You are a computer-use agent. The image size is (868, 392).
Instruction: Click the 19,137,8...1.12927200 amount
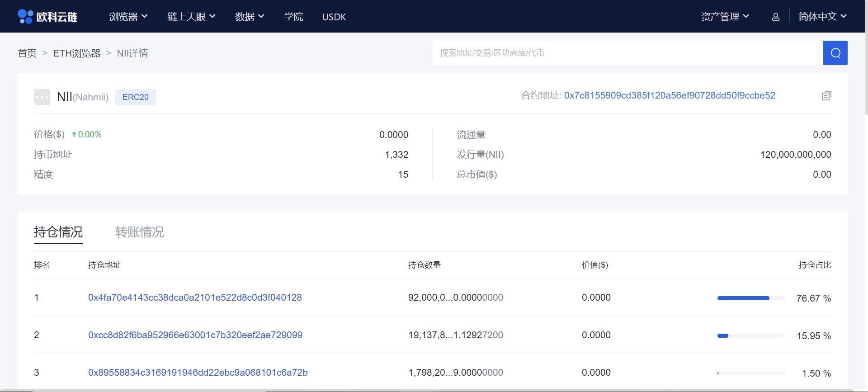(456, 335)
